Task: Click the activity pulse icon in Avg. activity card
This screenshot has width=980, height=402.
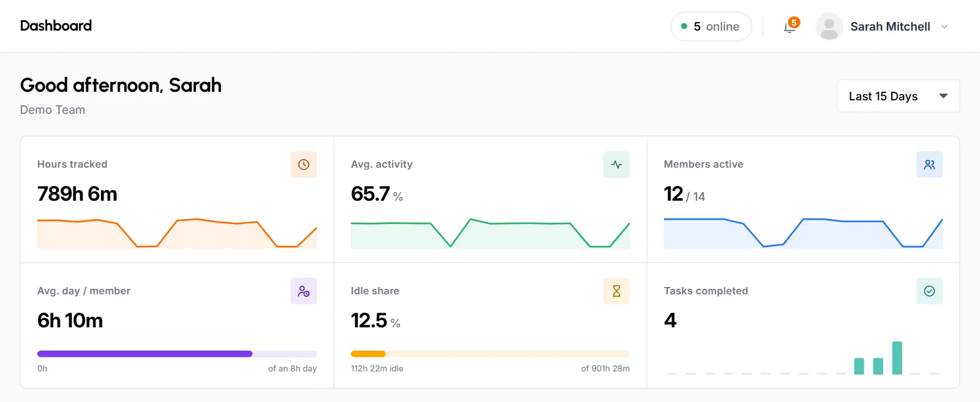Action: (x=616, y=165)
